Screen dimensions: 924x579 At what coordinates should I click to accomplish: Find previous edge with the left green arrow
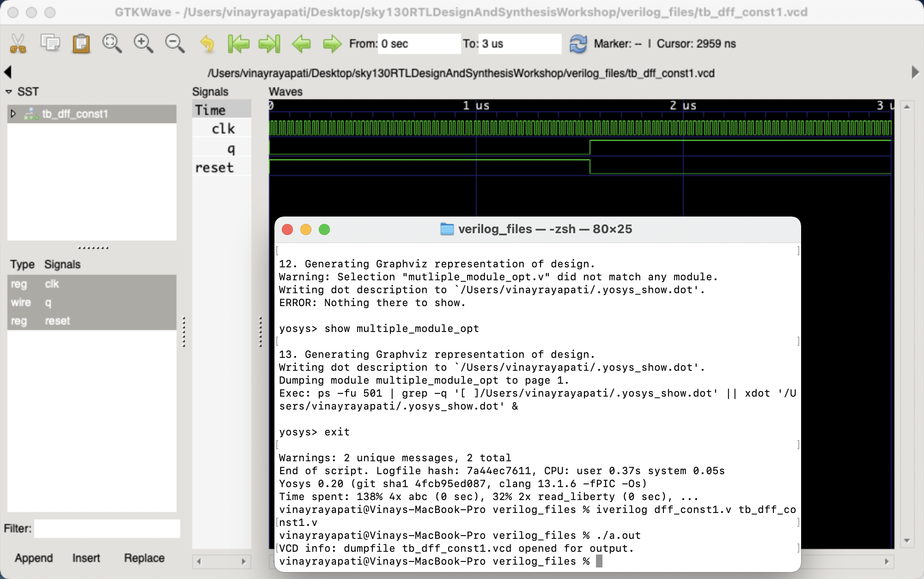[301, 43]
